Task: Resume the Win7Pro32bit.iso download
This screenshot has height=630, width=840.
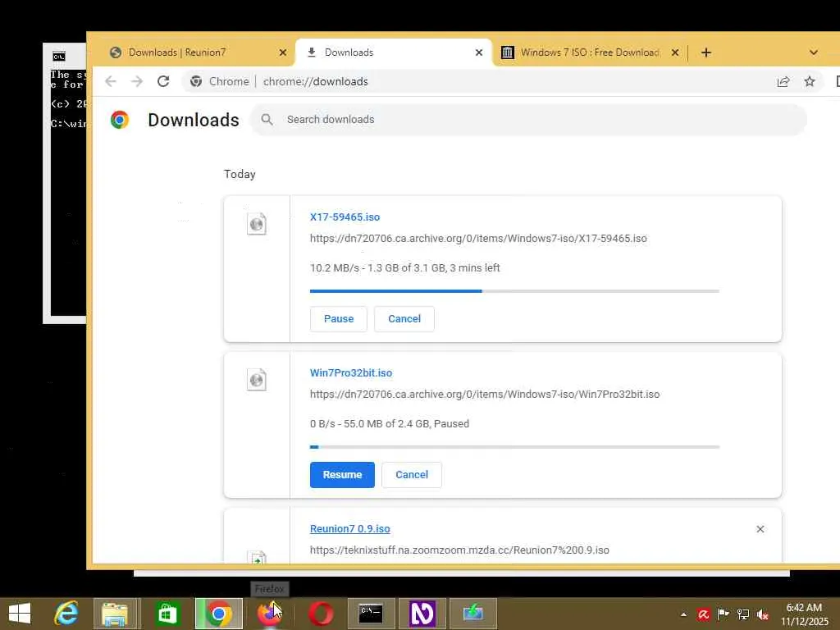Action: 342,475
